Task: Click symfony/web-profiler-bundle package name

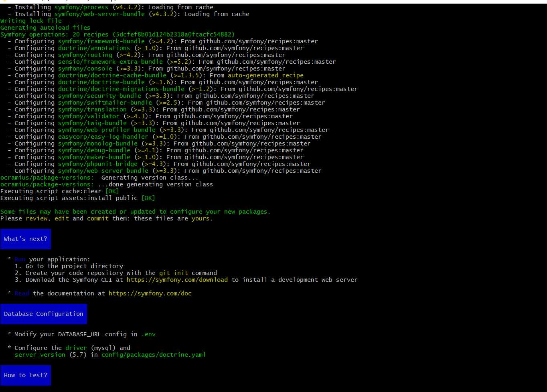Action: tap(107, 130)
